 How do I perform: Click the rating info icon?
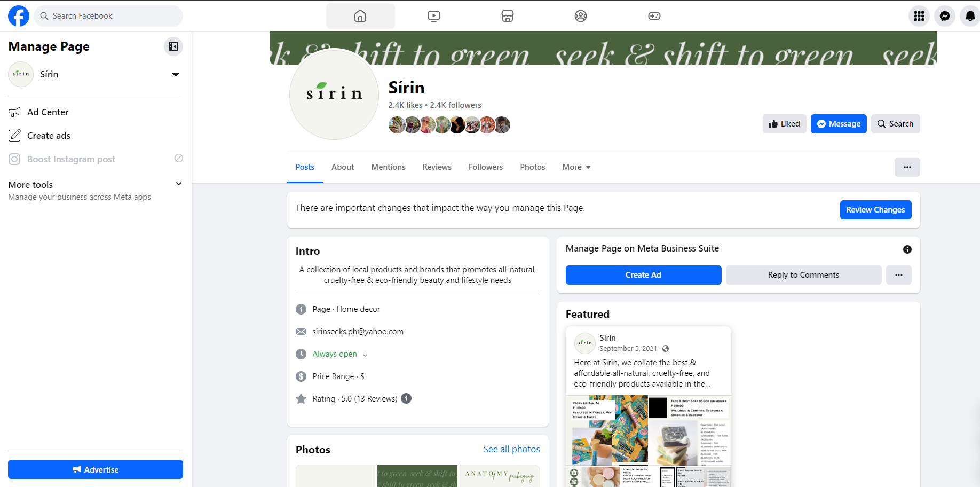pyautogui.click(x=406, y=398)
